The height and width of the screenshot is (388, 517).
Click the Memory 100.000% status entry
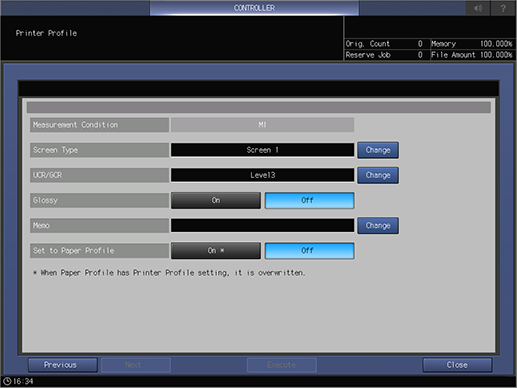[472, 44]
